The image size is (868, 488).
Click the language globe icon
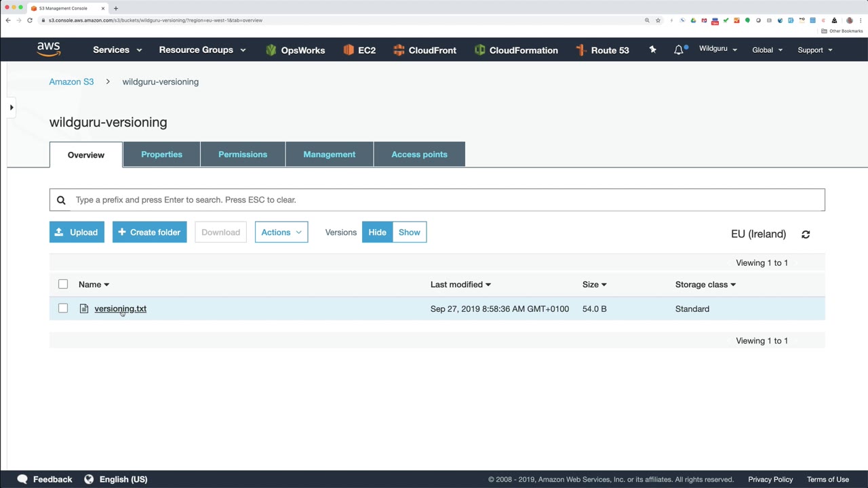(x=89, y=479)
